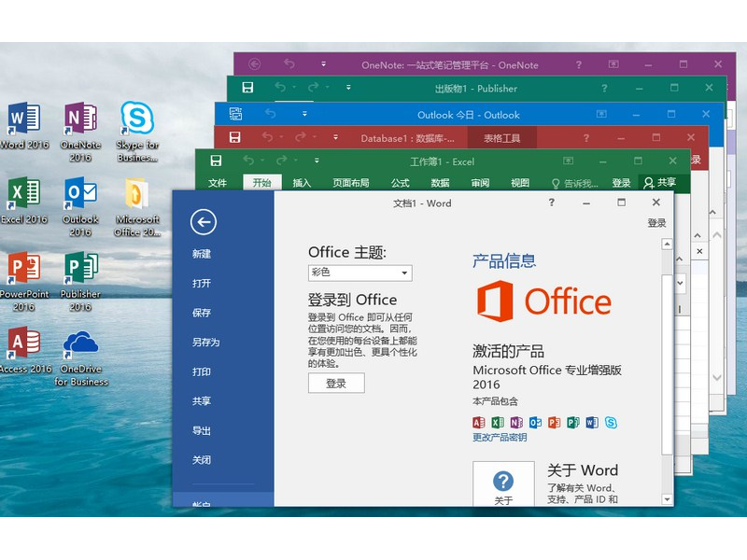Click the undo icon in the Publisher title bar

click(x=280, y=87)
